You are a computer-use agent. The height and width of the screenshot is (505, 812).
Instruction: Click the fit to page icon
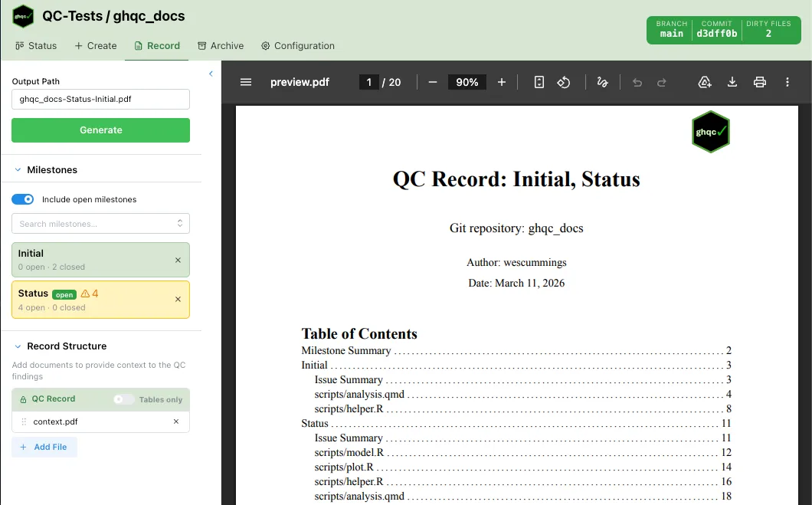pos(539,82)
